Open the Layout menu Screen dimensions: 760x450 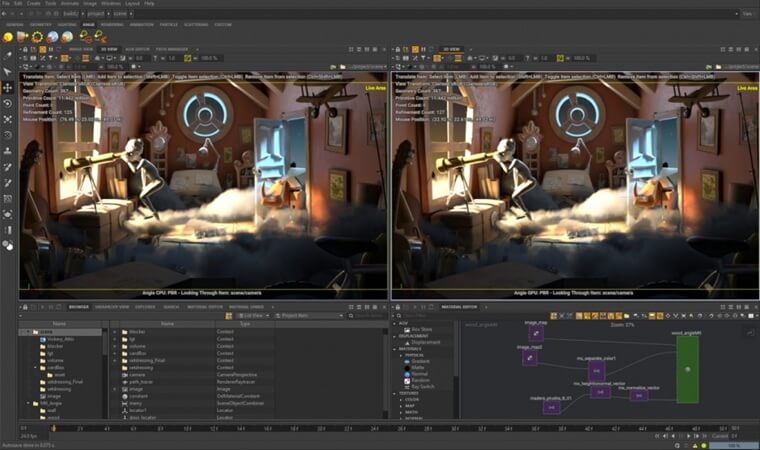click(x=132, y=3)
